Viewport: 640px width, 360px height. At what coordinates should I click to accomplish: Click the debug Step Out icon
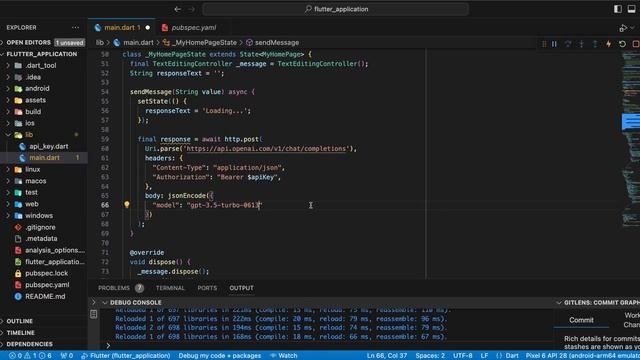(595, 44)
